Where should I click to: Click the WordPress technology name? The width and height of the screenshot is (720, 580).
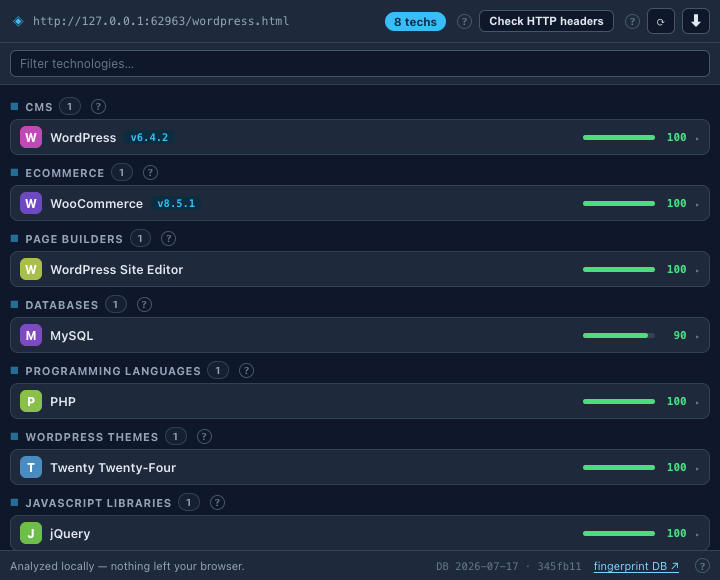click(x=83, y=138)
